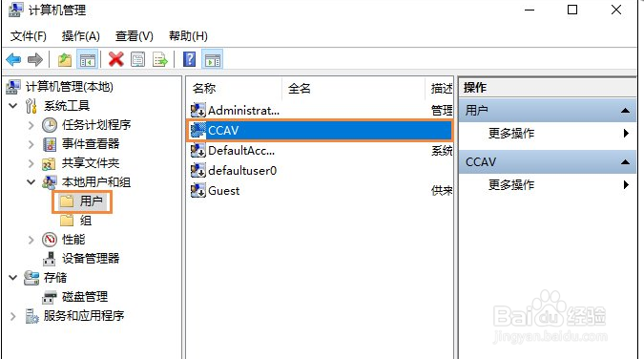Select the defaultuser0 name text
This screenshot has width=644, height=359.
point(242,170)
